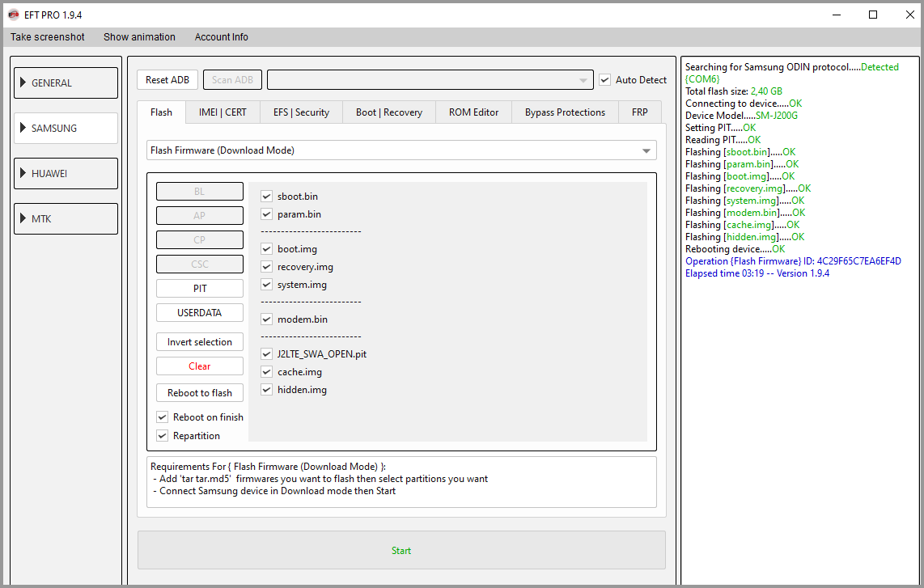Screen dimensions: 924x588
Task: Click the red Clear button
Action: pyautogui.click(x=200, y=366)
